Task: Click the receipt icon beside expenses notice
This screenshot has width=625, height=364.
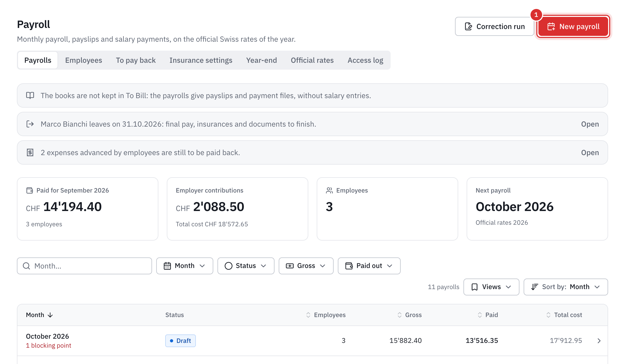Action: pos(30,152)
